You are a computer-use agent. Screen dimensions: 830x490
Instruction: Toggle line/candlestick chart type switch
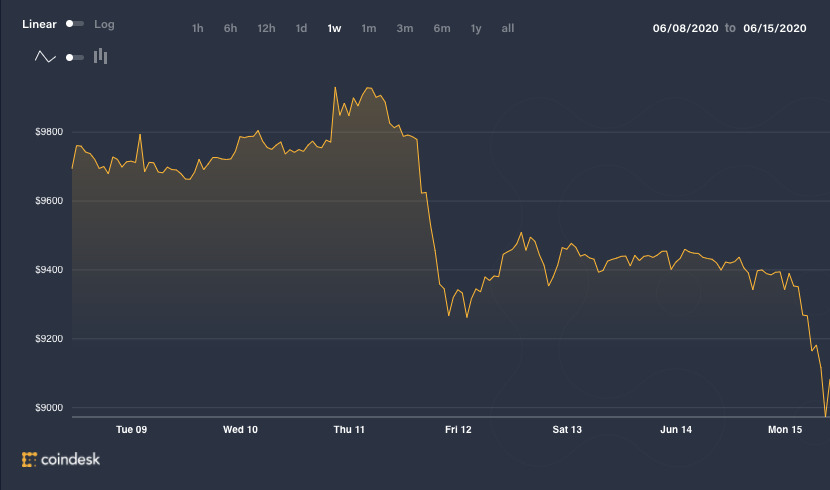[75, 57]
